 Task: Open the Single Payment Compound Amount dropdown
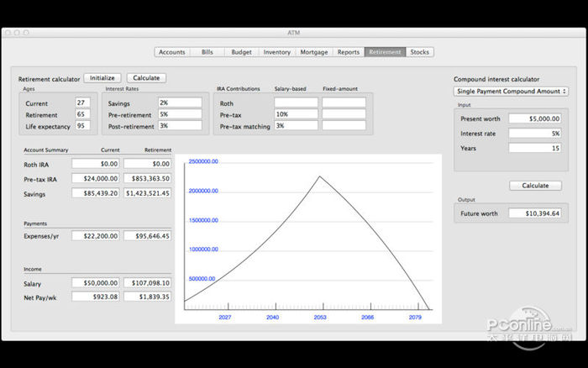511,91
